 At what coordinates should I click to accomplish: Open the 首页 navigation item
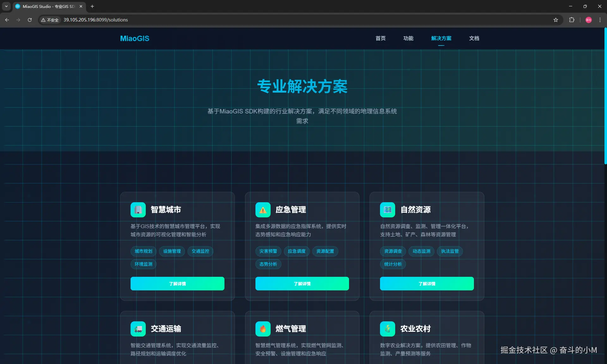(380, 38)
